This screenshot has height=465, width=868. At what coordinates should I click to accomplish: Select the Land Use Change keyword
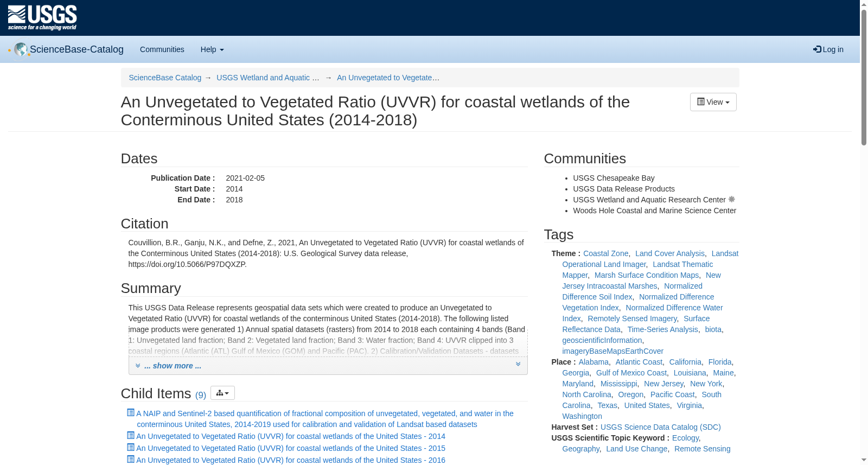point(637,449)
